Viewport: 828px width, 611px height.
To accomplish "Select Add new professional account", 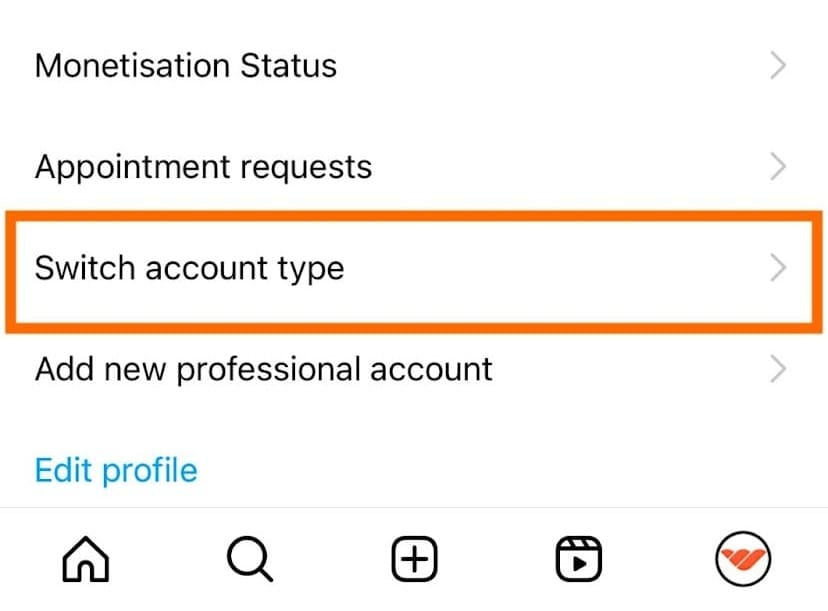I will click(264, 369).
